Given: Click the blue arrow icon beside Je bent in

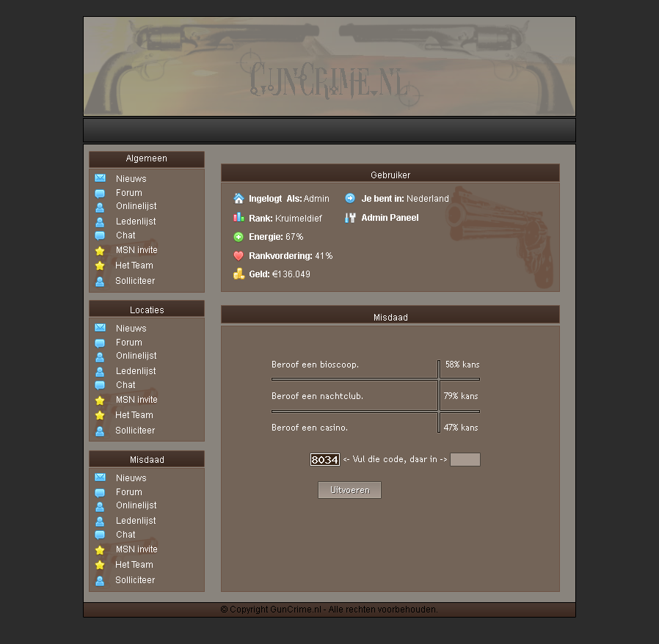Looking at the screenshot, I should point(350,198).
